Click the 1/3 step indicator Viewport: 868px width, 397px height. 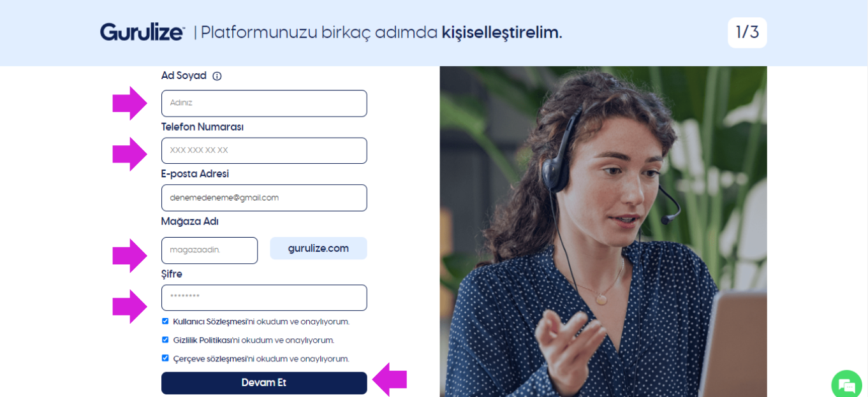747,32
